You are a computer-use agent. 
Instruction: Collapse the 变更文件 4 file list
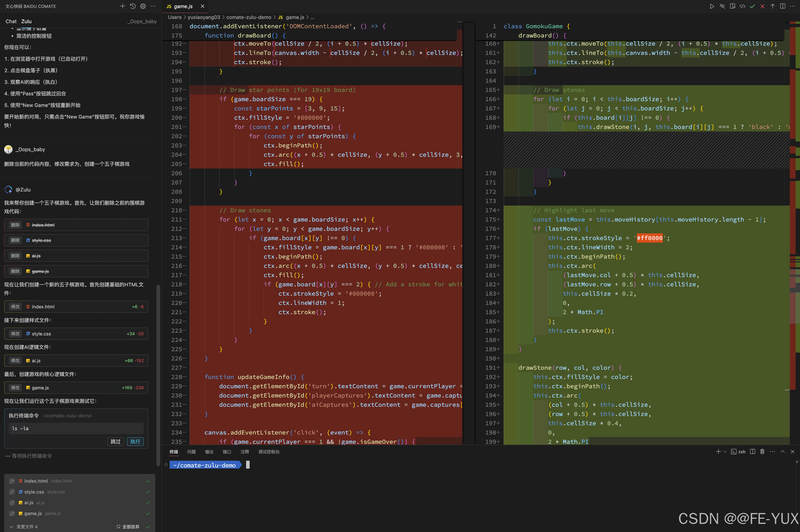point(11,527)
